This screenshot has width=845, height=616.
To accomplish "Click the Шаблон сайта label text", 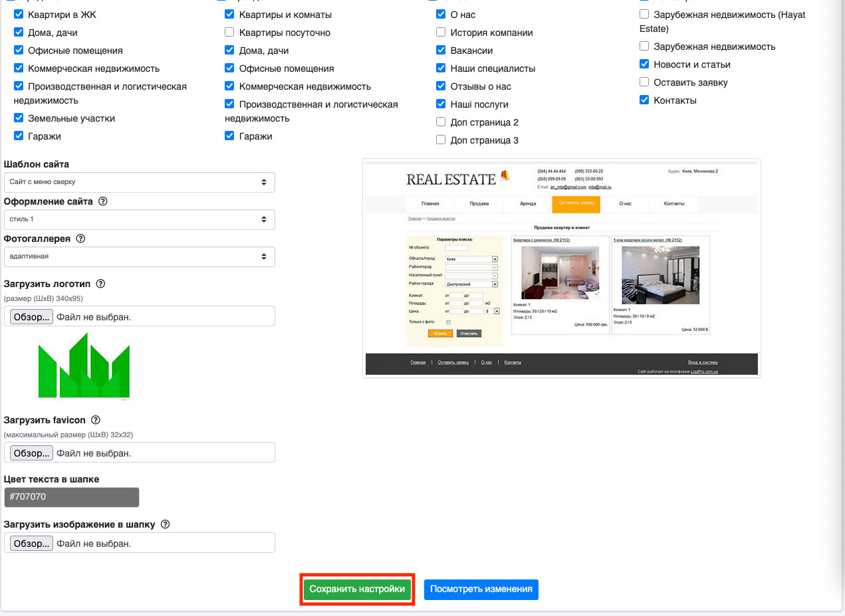I will (x=37, y=164).
